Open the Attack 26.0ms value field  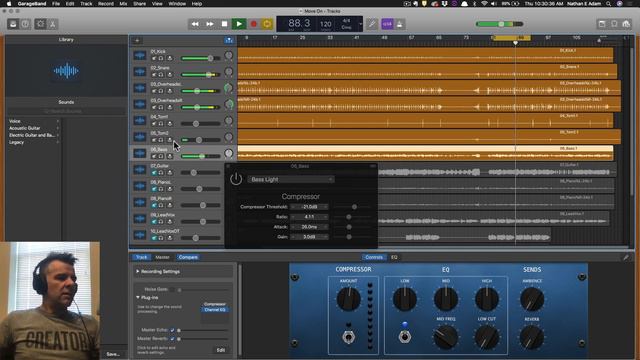coord(309,227)
